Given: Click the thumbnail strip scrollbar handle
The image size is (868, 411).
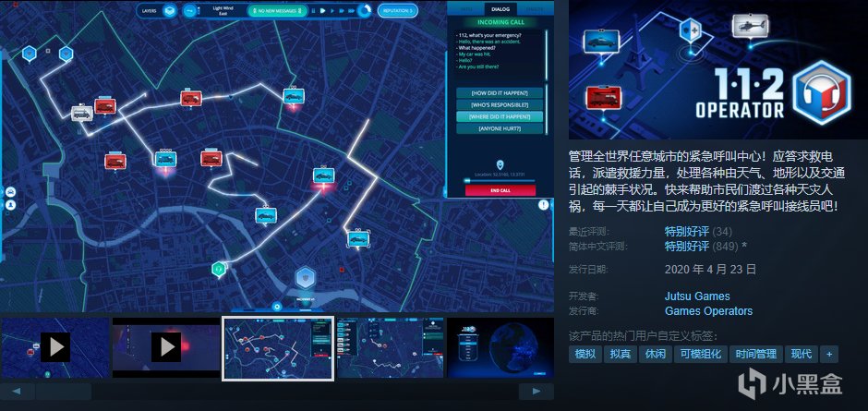Looking at the screenshot, I should (x=64, y=392).
